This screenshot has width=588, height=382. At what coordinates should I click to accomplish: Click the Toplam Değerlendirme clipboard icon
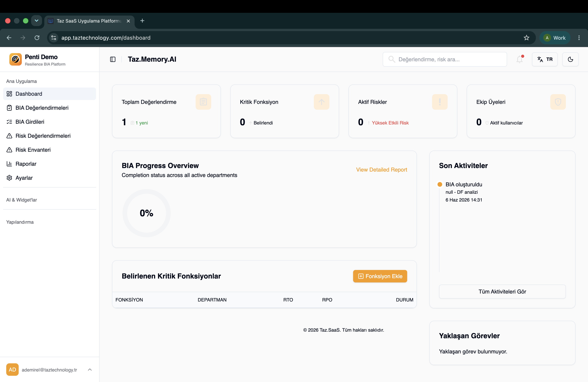point(203,102)
